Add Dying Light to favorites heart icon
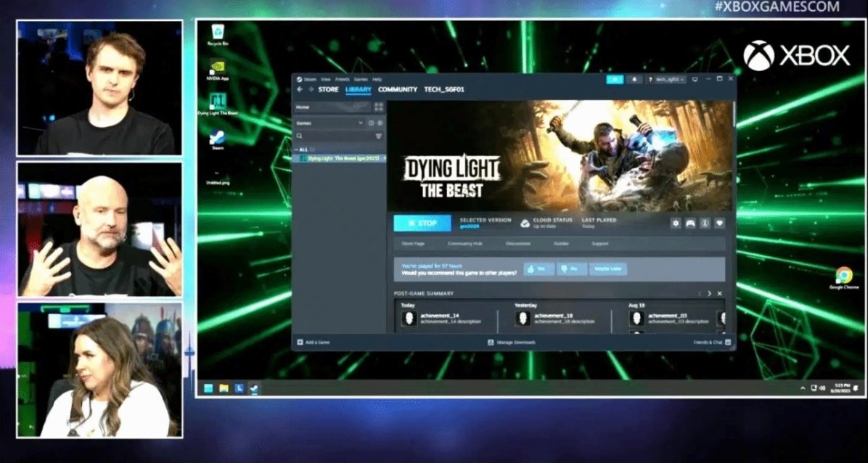Image resolution: width=868 pixels, height=463 pixels. 719,224
